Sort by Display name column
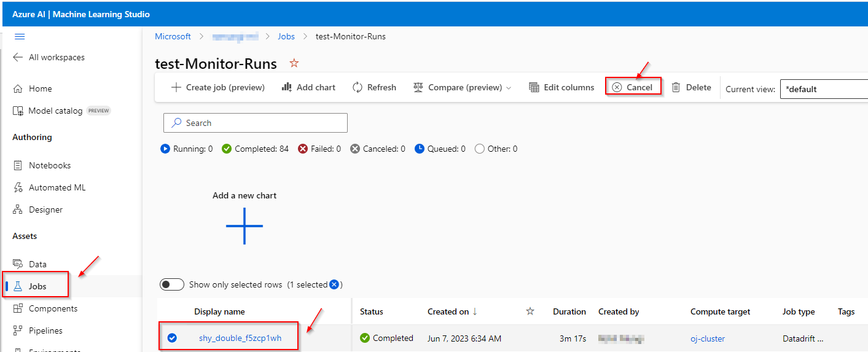868x352 pixels. pyautogui.click(x=219, y=311)
